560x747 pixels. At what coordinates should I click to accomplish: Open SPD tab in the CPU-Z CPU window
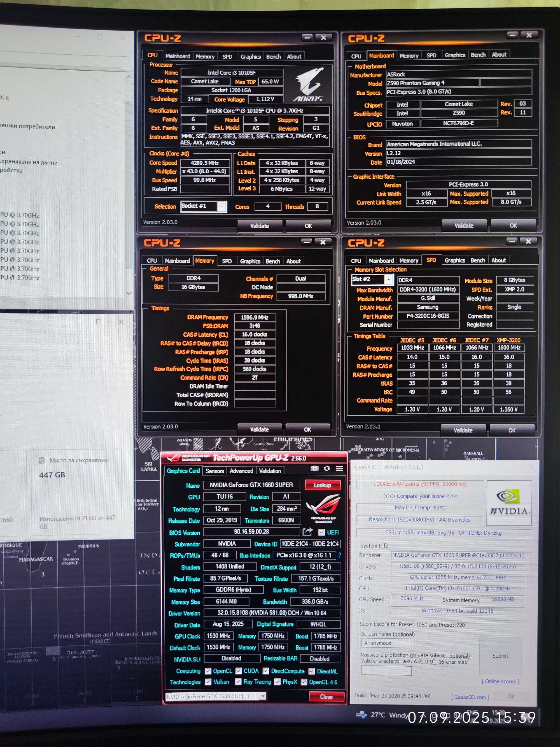[227, 56]
